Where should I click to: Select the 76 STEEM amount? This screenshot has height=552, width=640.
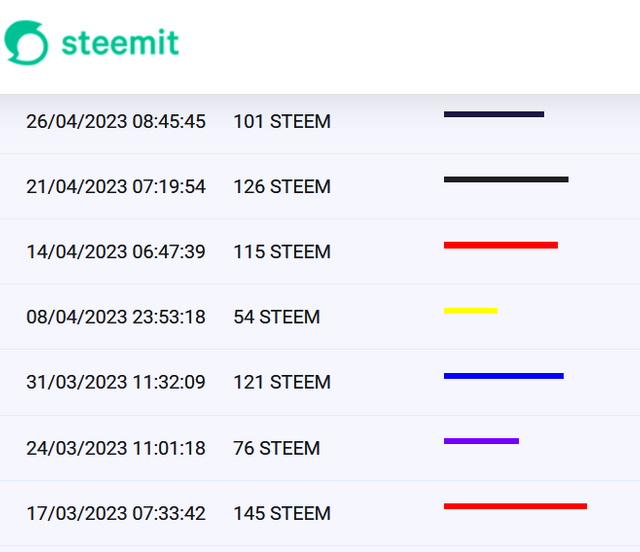[277, 448]
